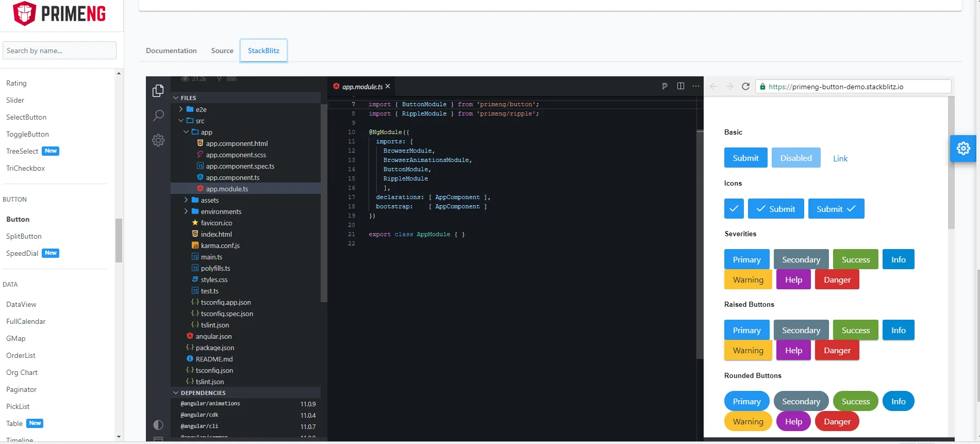The image size is (980, 444).
Task: Click Warning button under Rounded Buttons
Action: point(748,421)
